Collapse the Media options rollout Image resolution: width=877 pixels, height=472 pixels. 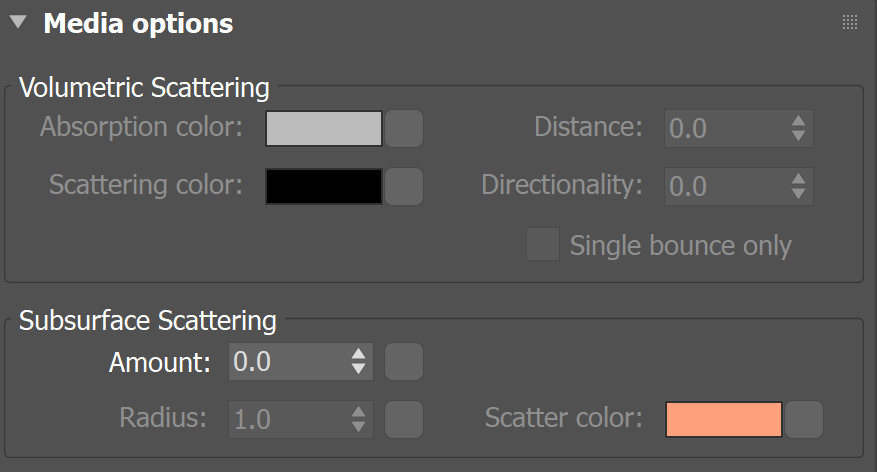coord(17,23)
